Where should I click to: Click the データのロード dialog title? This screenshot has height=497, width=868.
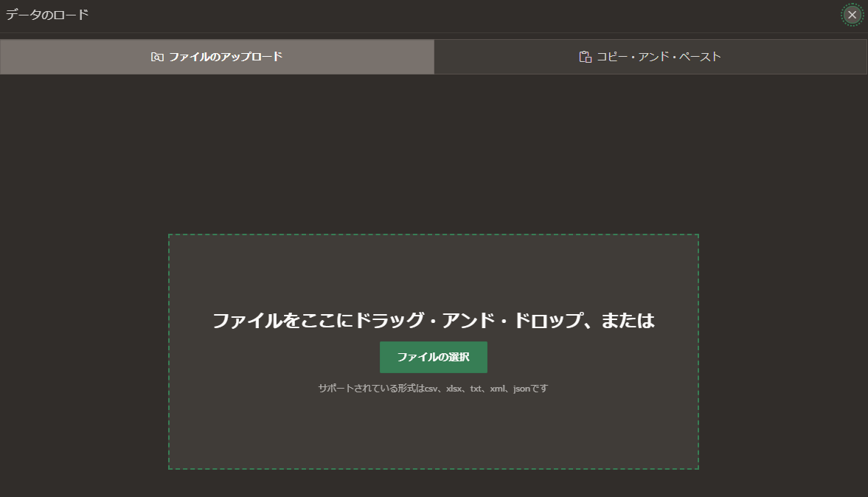click(47, 15)
